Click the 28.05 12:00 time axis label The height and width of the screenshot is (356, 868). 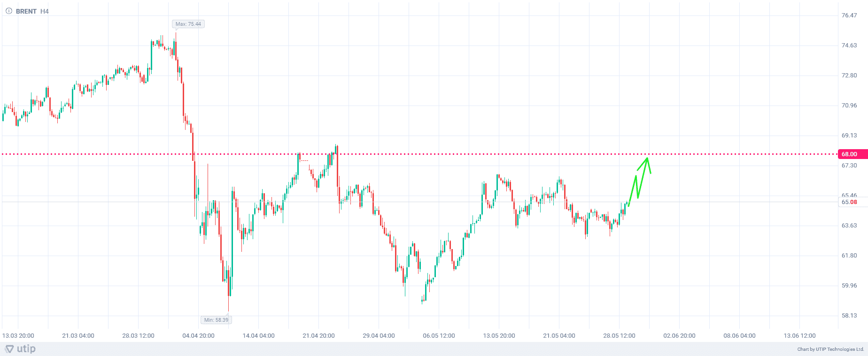(619, 336)
